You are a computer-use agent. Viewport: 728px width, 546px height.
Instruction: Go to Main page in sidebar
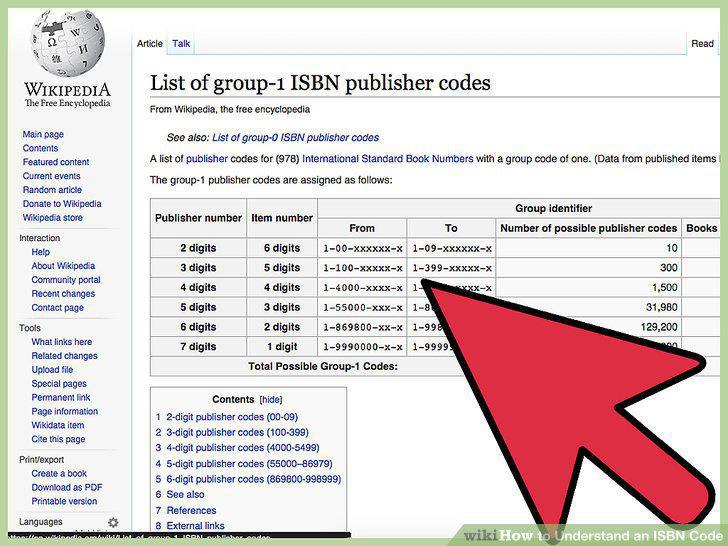pyautogui.click(x=43, y=134)
